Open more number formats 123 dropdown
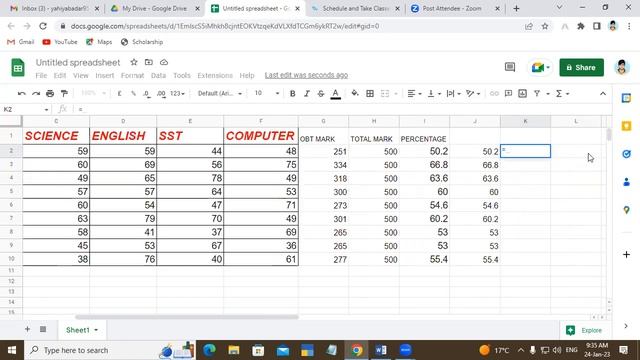 click(x=177, y=93)
